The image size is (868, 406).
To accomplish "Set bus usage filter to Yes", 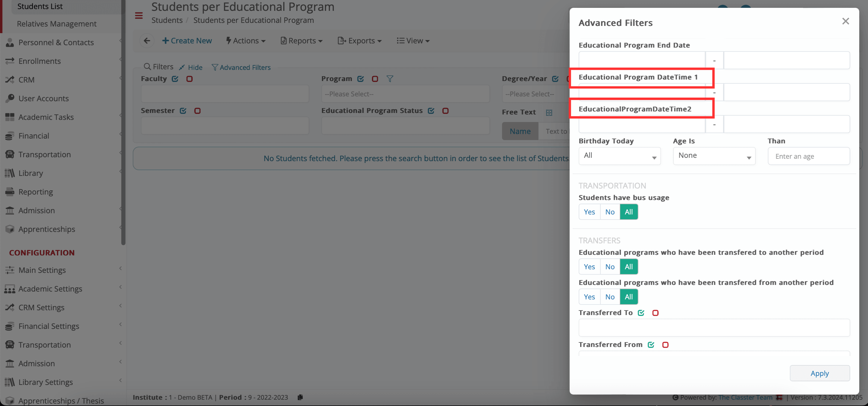I will 589,212.
